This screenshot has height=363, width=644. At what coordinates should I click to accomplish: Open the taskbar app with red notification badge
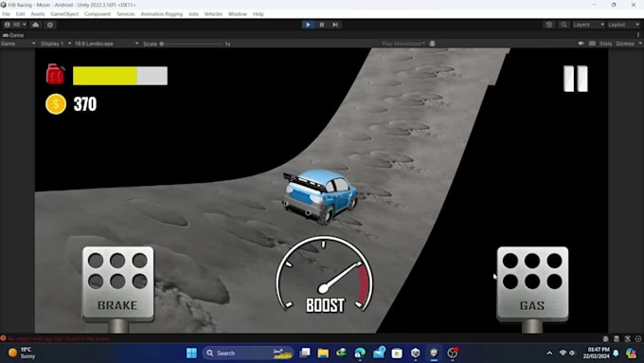[453, 353]
